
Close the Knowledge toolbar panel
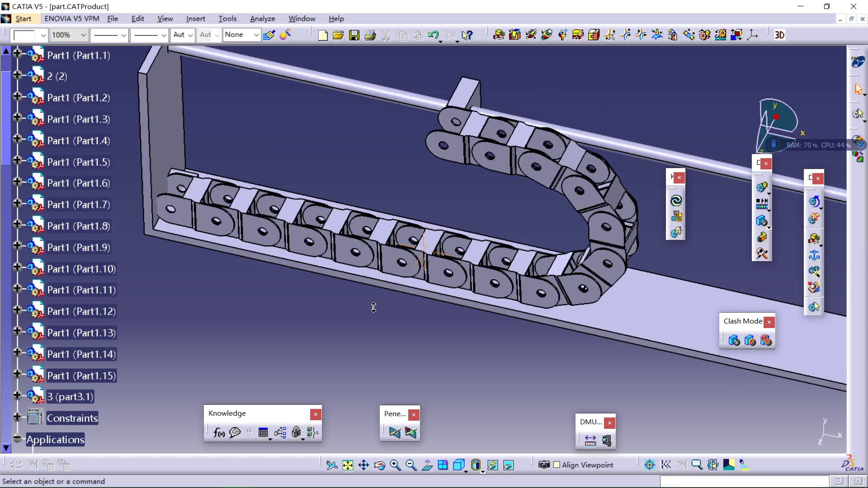pos(316,414)
